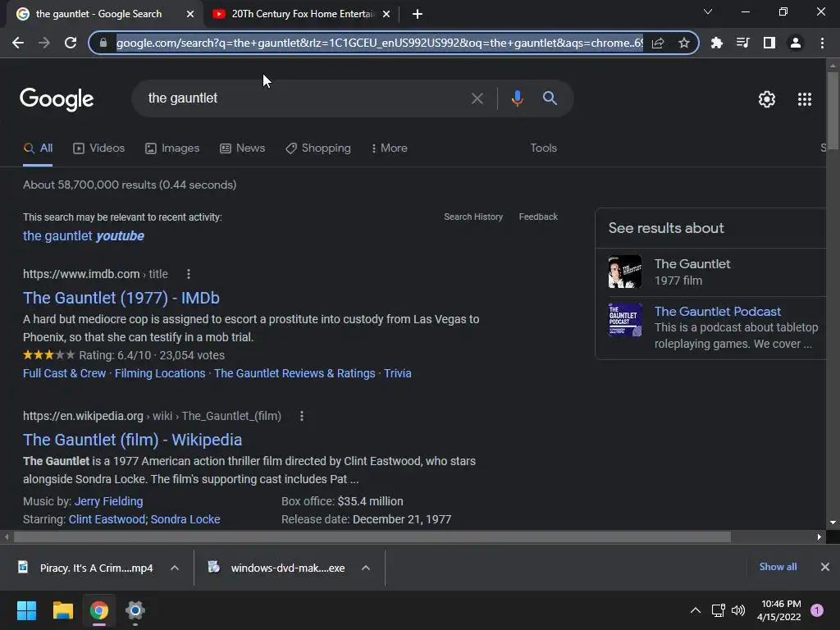Open Full Cast & Crew link
The image size is (840, 630).
click(64, 373)
